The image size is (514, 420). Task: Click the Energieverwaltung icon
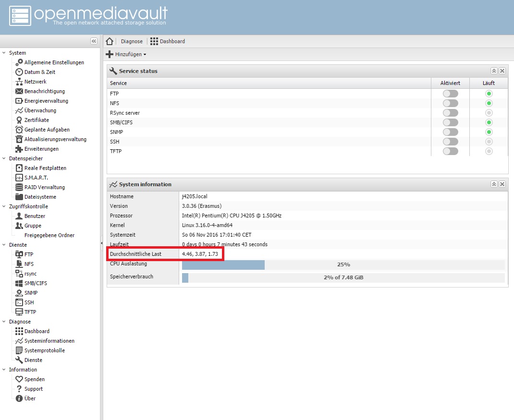[x=19, y=101]
